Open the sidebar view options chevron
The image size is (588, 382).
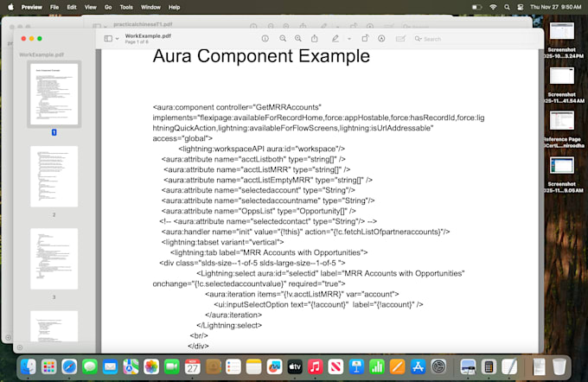point(118,39)
